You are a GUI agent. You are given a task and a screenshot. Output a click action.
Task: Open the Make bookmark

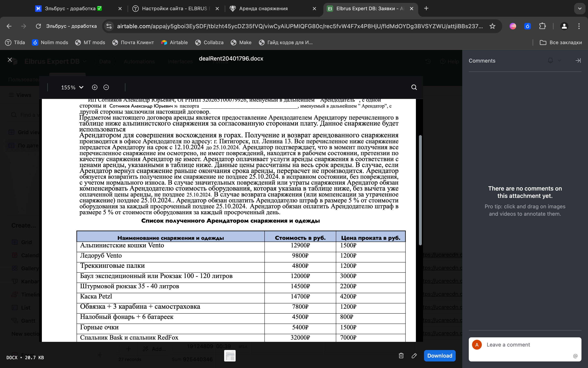point(241,42)
